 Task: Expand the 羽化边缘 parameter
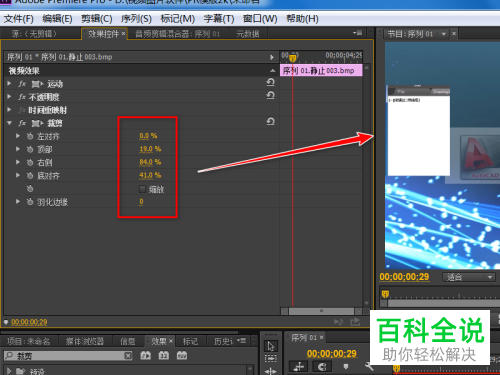18,201
